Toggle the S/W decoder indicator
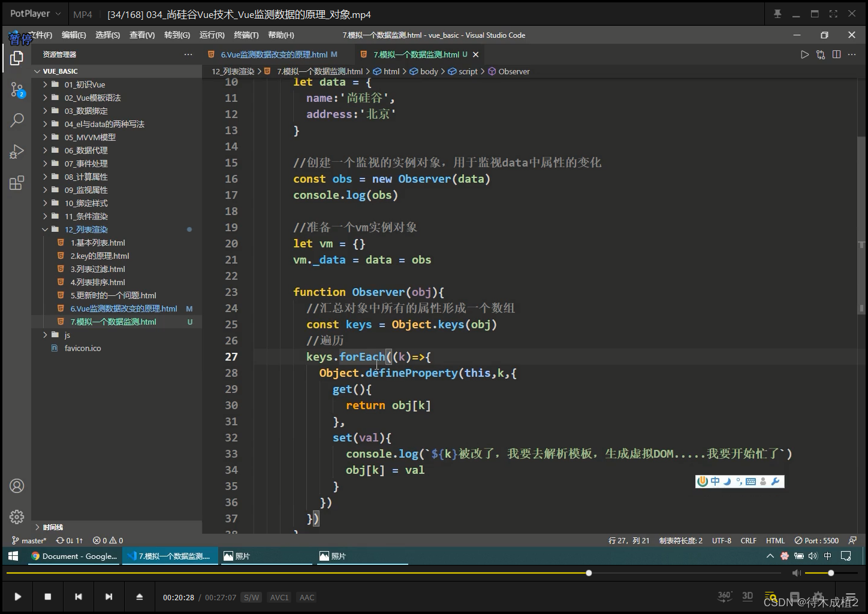Screen dimensions: 868x614 (252, 597)
